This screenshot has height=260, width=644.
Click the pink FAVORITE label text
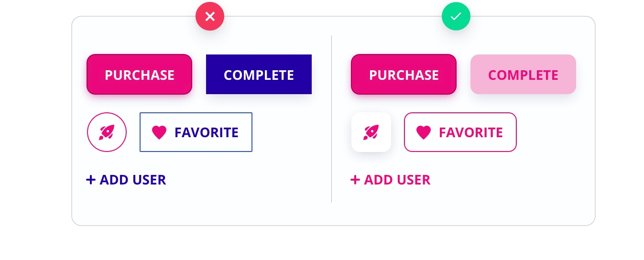point(470,132)
